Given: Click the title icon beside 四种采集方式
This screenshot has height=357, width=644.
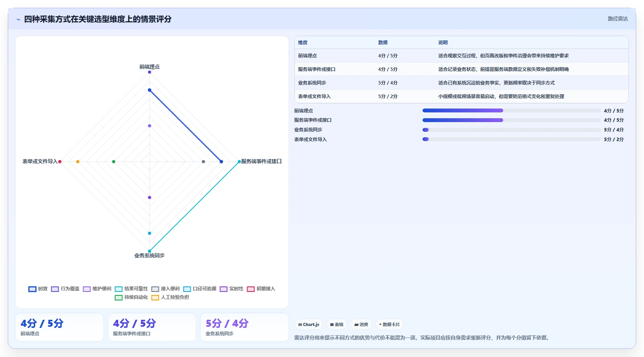Looking at the screenshot, I should point(18,19).
